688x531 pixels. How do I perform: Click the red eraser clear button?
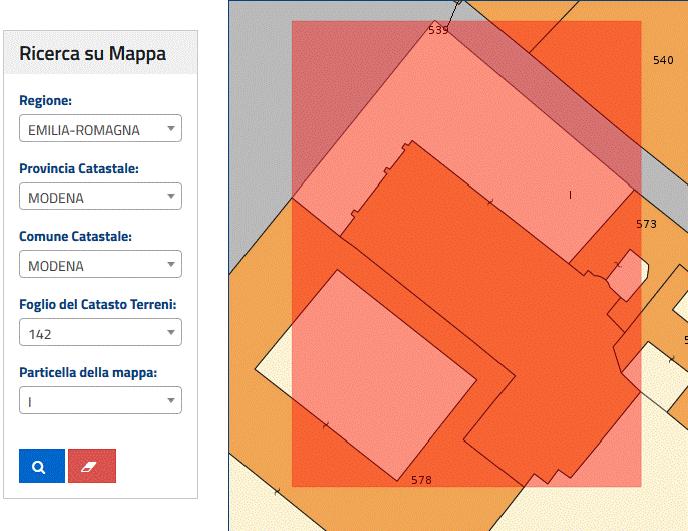pyautogui.click(x=92, y=466)
